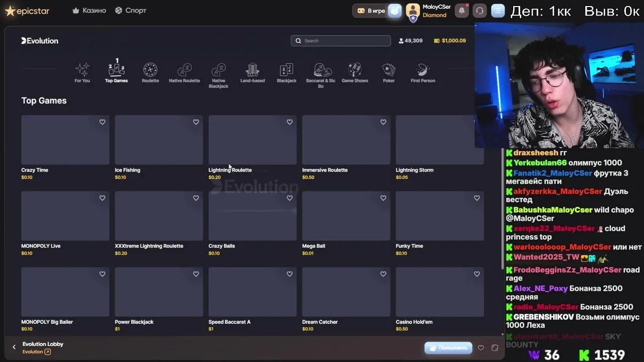Click the Lightning Roulette title

pyautogui.click(x=230, y=170)
